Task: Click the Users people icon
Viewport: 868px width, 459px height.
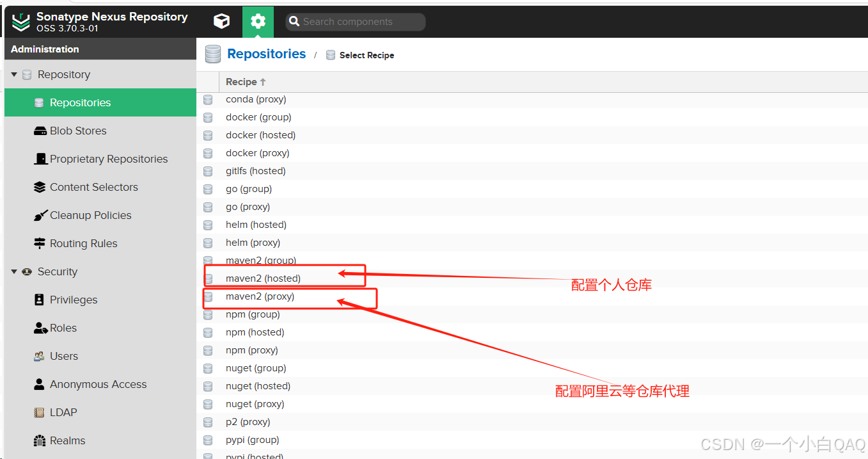Action: [x=39, y=357]
